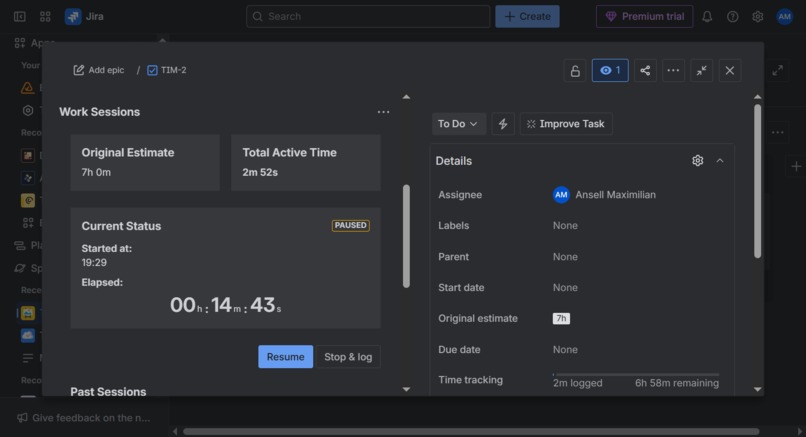Open the issue actions ellipsis menu
The width and height of the screenshot is (806, 437).
click(673, 70)
